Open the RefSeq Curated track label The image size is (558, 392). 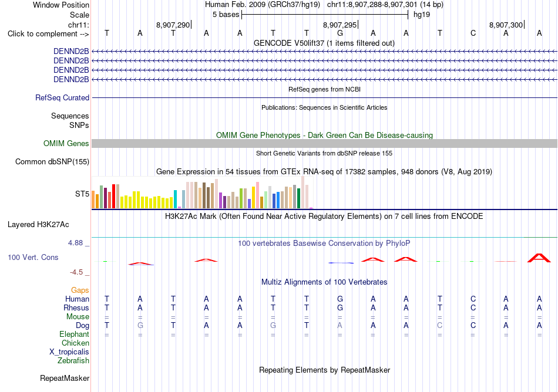pyautogui.click(x=62, y=98)
